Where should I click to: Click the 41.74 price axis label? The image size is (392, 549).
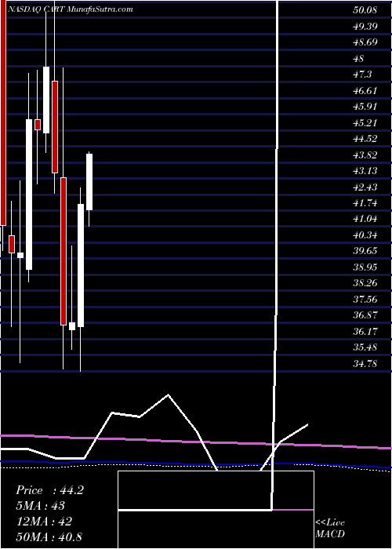click(365, 203)
